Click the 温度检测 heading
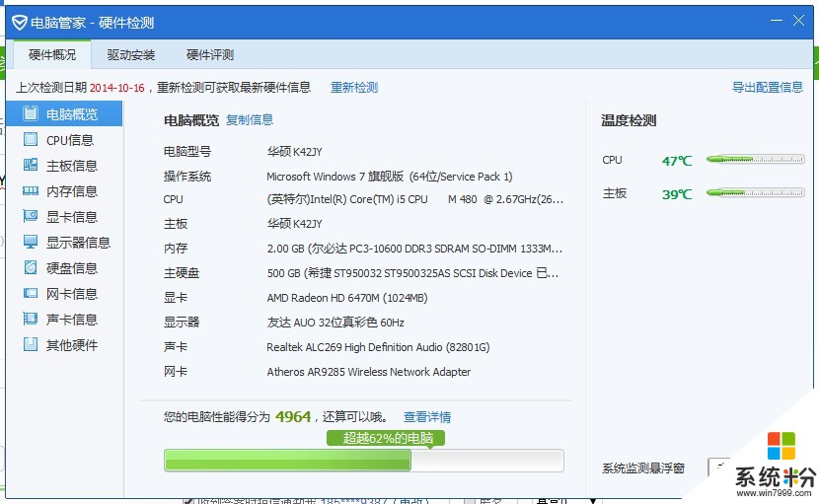 [629, 120]
